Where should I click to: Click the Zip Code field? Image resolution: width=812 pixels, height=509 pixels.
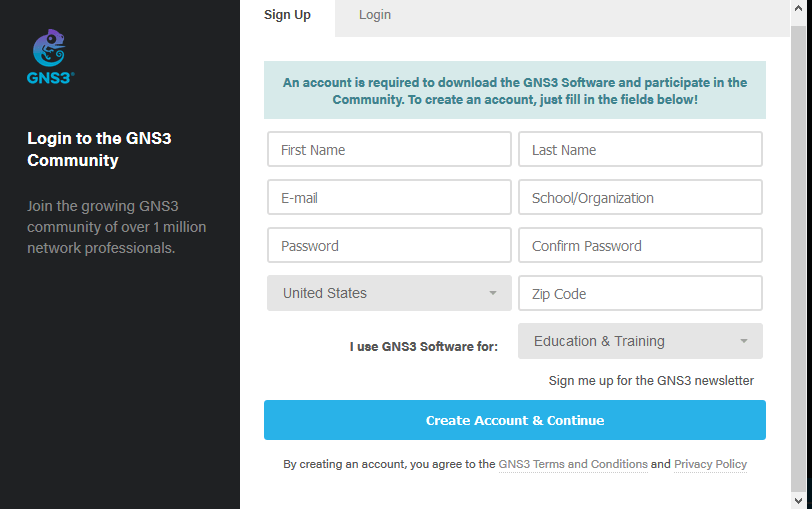pos(640,294)
